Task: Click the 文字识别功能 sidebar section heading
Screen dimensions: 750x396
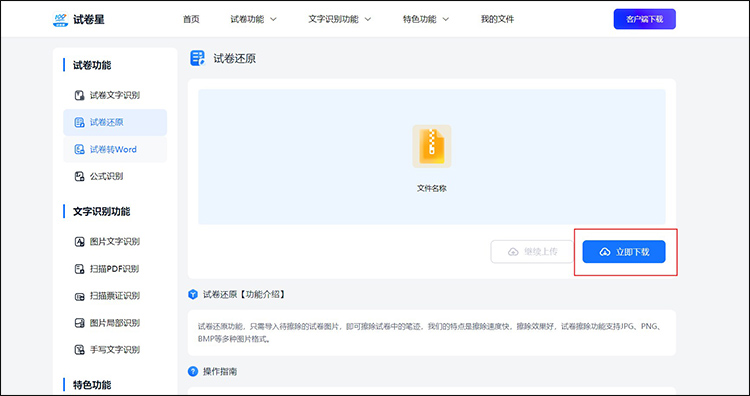Action: pos(101,211)
